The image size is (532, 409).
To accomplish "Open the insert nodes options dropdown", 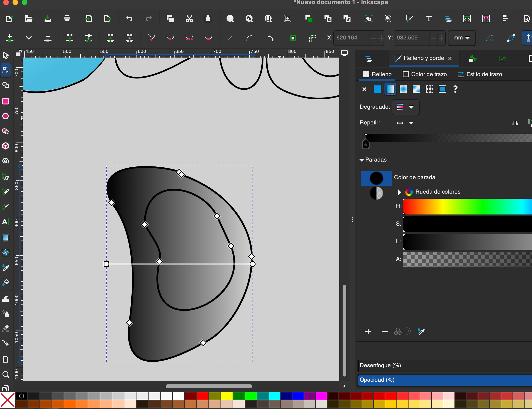I will click(x=29, y=38).
